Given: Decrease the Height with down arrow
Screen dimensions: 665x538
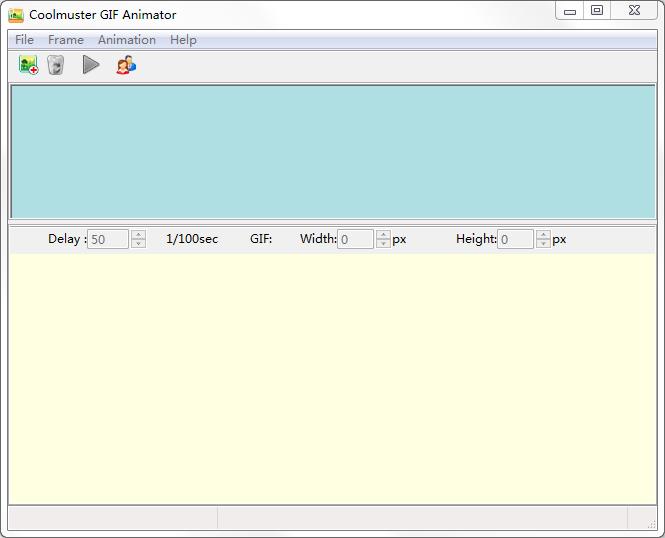Looking at the screenshot, I should pyautogui.click(x=543, y=244).
